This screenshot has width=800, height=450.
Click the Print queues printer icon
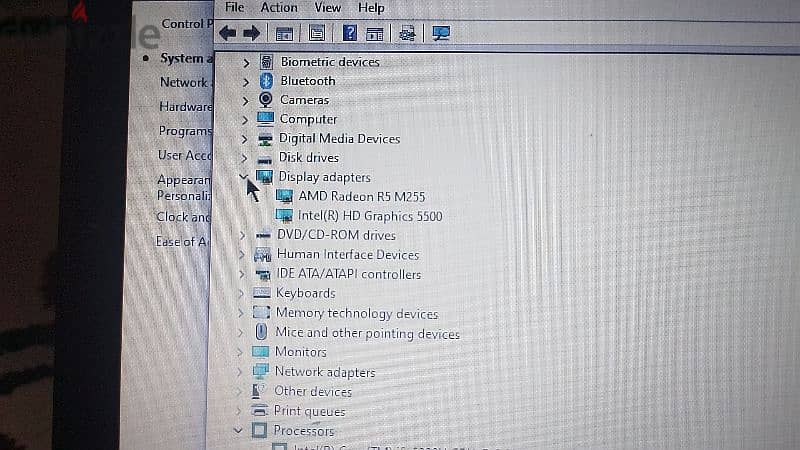point(260,410)
